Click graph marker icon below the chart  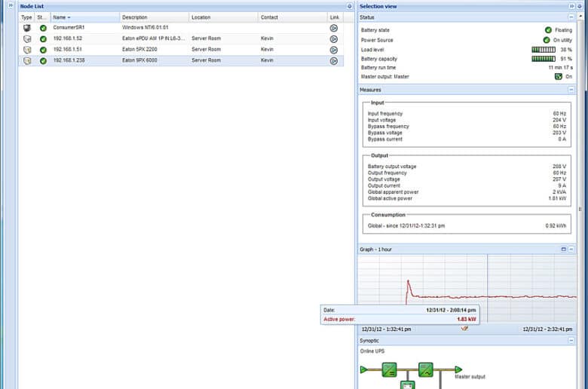pyautogui.click(x=464, y=329)
